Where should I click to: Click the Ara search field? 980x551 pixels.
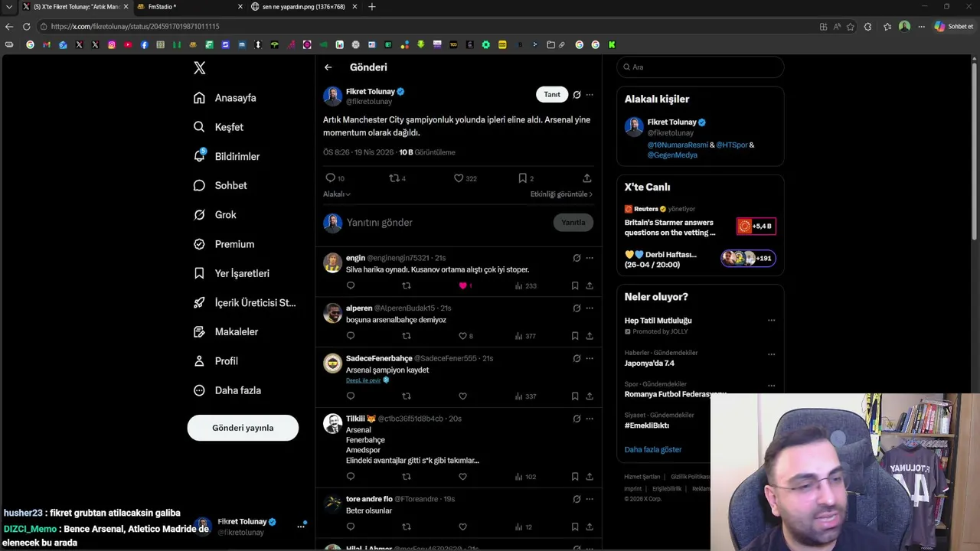[701, 67]
